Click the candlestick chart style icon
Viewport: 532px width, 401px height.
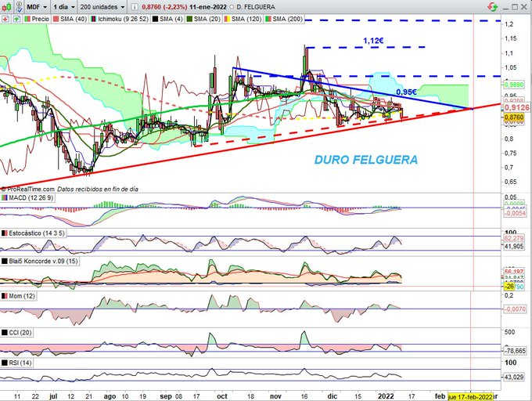pos(6,6)
